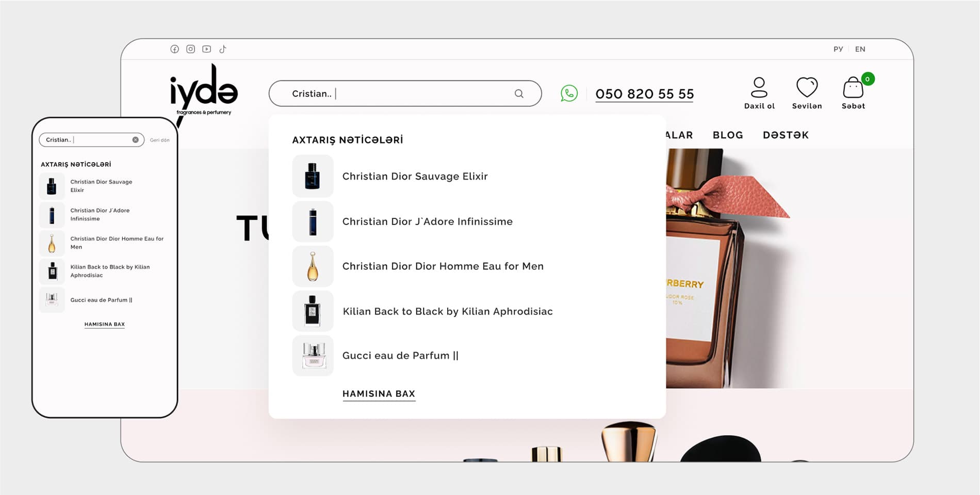
Task: Click the mobile search input field
Action: point(92,140)
